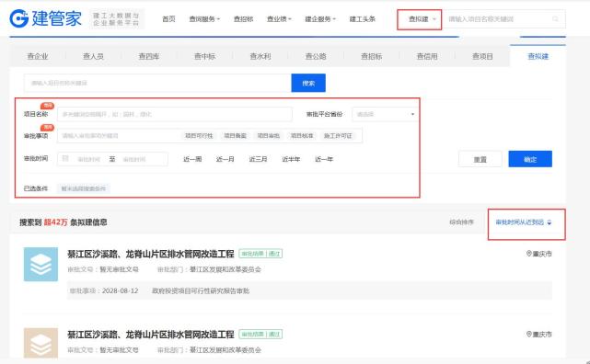Viewport: 590px width, 364px height.
Task: Select the 项目备案 filter tag
Action: (236, 136)
